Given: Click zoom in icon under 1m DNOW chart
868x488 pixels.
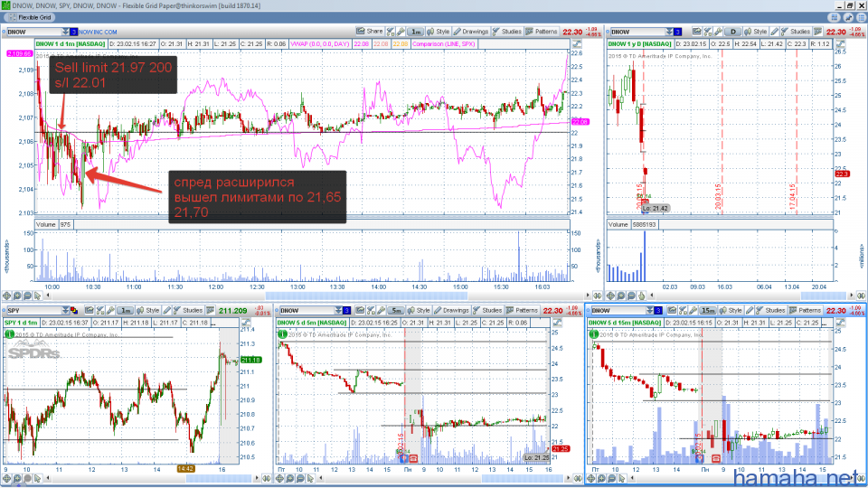Looking at the screenshot, I should click(x=17, y=296).
